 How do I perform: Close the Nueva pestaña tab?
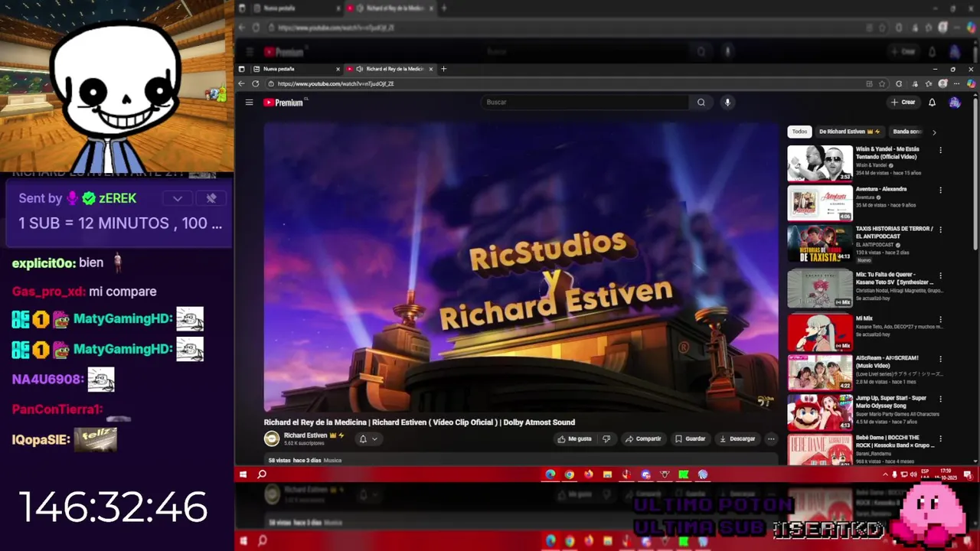coord(339,69)
